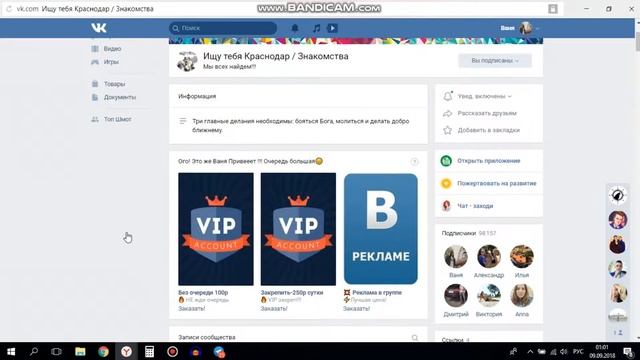Viewport: 640px width, 360px height.
Task: Open Товары in the left sidebar
Action: (114, 84)
